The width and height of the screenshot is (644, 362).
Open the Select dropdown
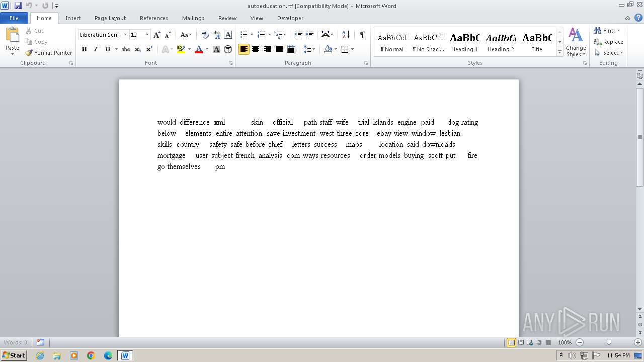(x=609, y=53)
